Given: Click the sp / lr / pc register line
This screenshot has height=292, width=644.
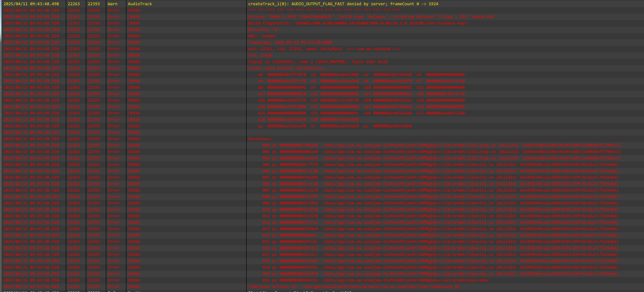Looking at the screenshot, I should click(335, 126).
